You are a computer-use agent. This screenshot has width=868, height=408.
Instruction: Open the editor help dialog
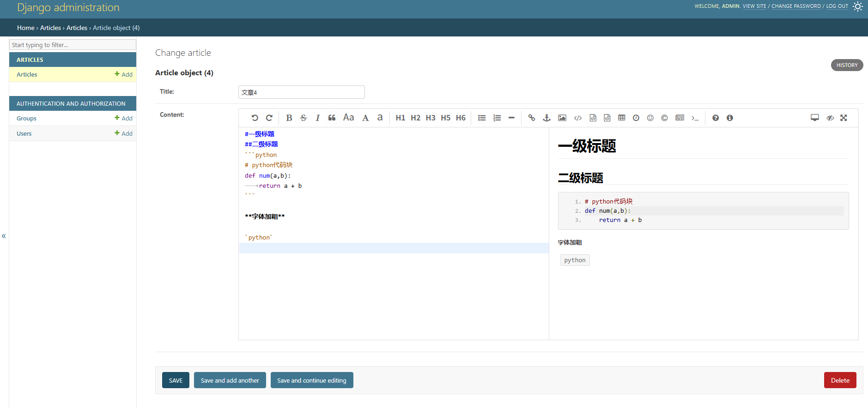coord(715,118)
